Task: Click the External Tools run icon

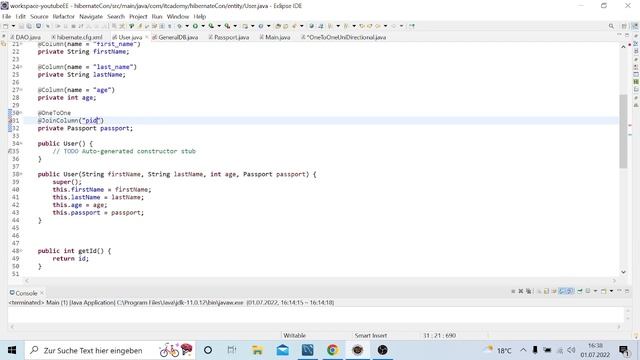Action: (x=227, y=26)
